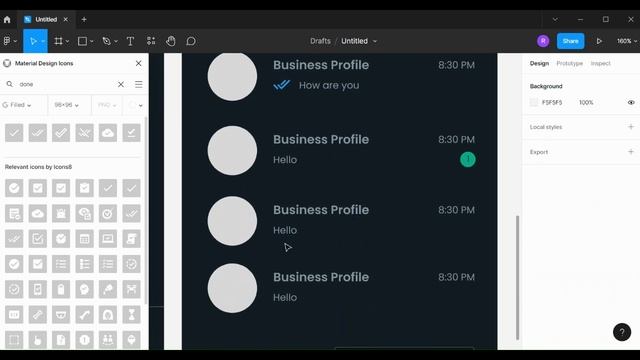Open the 160% zoom dropdown
The height and width of the screenshot is (360, 640).
point(626,41)
